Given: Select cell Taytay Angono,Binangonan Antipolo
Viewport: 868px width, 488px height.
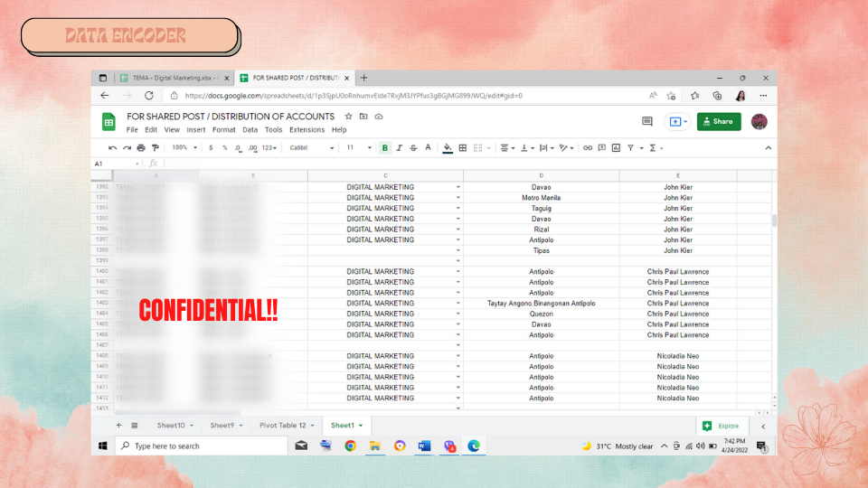Looking at the screenshot, I should pos(541,304).
